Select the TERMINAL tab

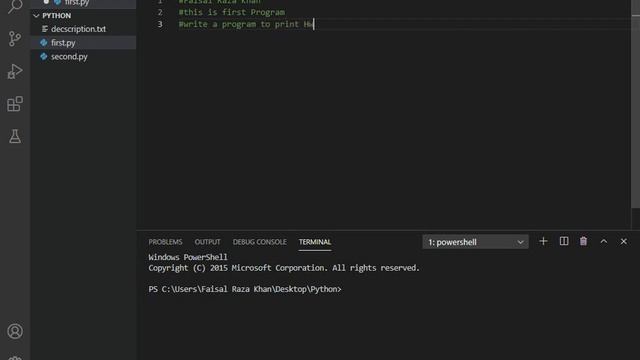coord(315,242)
